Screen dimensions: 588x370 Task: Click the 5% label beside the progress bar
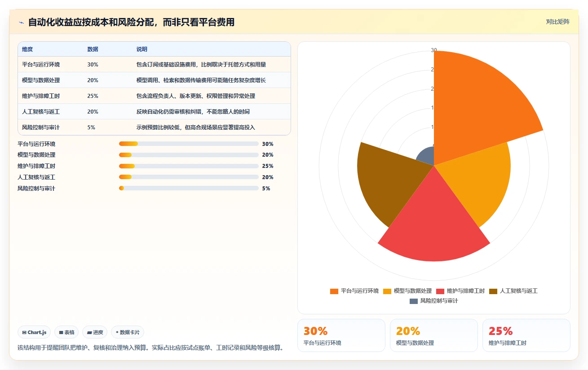pyautogui.click(x=266, y=189)
